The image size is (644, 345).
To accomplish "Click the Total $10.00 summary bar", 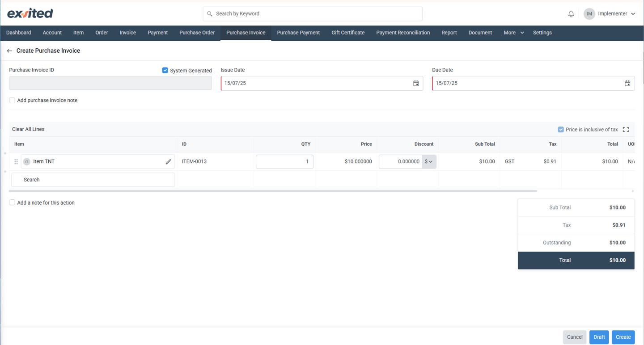I will [576, 261].
